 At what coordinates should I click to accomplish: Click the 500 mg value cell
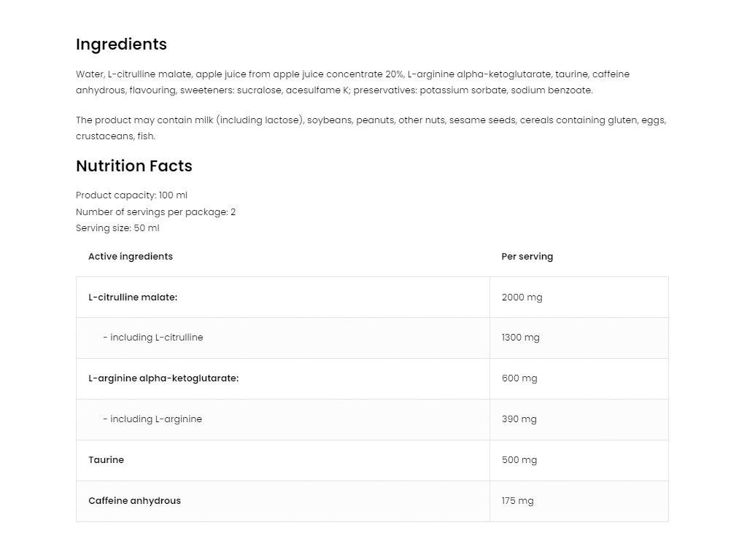click(519, 460)
